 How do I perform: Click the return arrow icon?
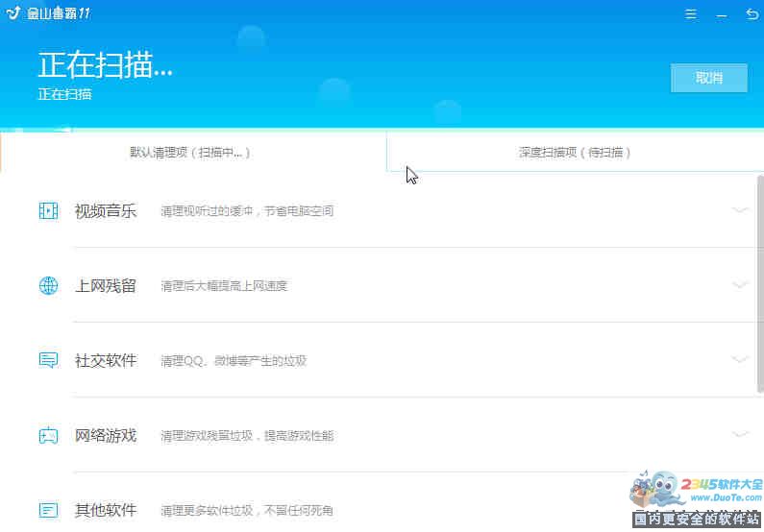click(x=752, y=14)
